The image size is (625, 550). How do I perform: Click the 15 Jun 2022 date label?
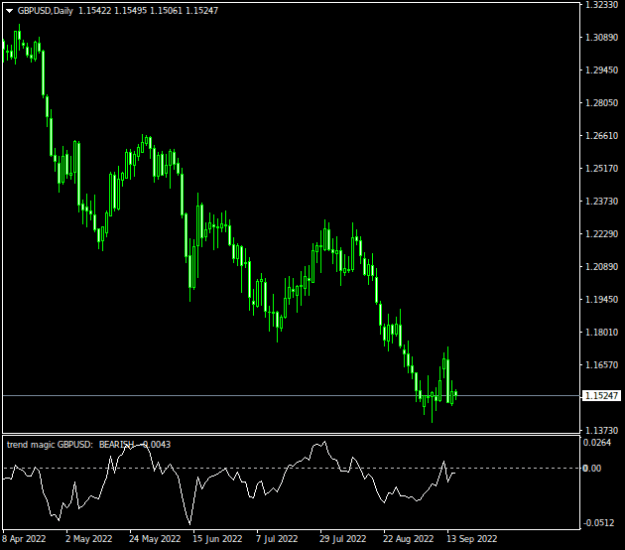217,539
